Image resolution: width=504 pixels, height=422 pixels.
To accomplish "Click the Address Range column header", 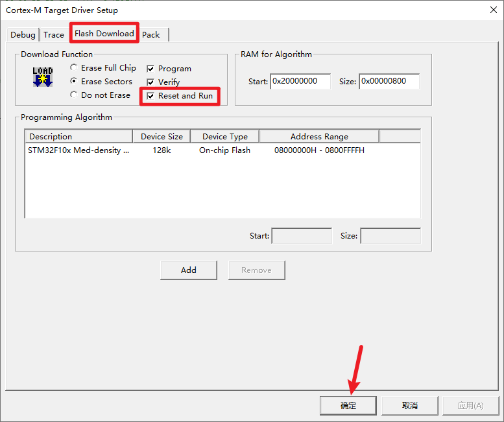I will tap(319, 137).
